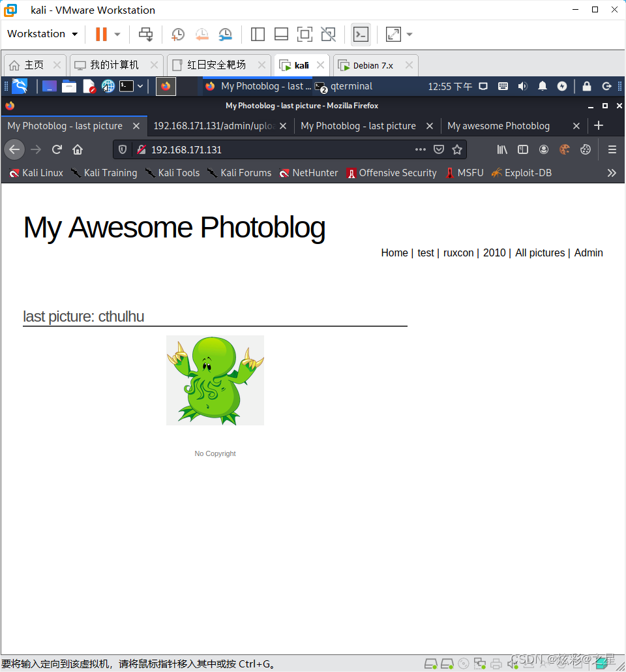The height and width of the screenshot is (672, 626).
Task: Save the page to Pocket
Action: tap(439, 149)
